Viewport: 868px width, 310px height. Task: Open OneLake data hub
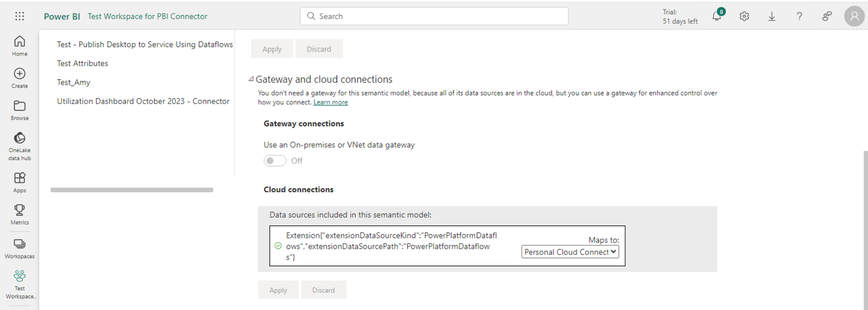pyautogui.click(x=20, y=145)
